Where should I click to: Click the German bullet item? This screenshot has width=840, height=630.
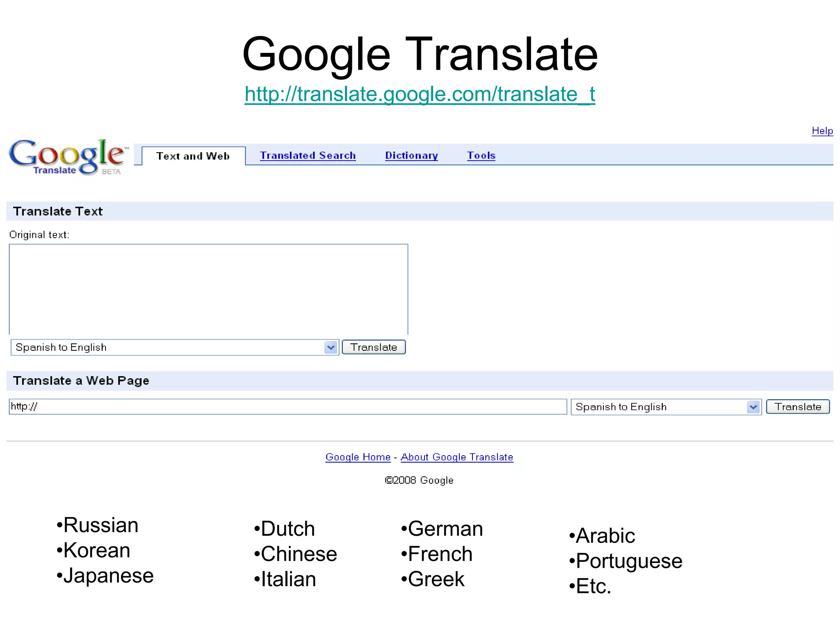442,529
